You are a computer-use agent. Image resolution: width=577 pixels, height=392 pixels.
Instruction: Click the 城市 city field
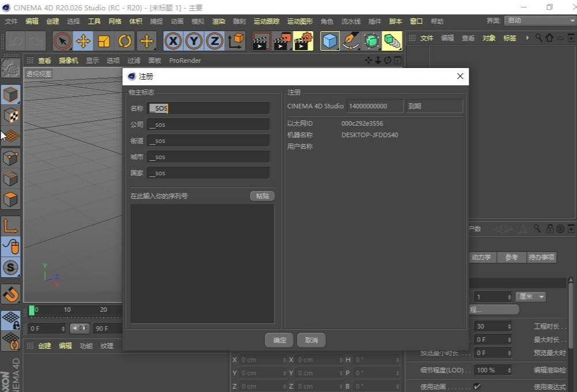(x=208, y=157)
